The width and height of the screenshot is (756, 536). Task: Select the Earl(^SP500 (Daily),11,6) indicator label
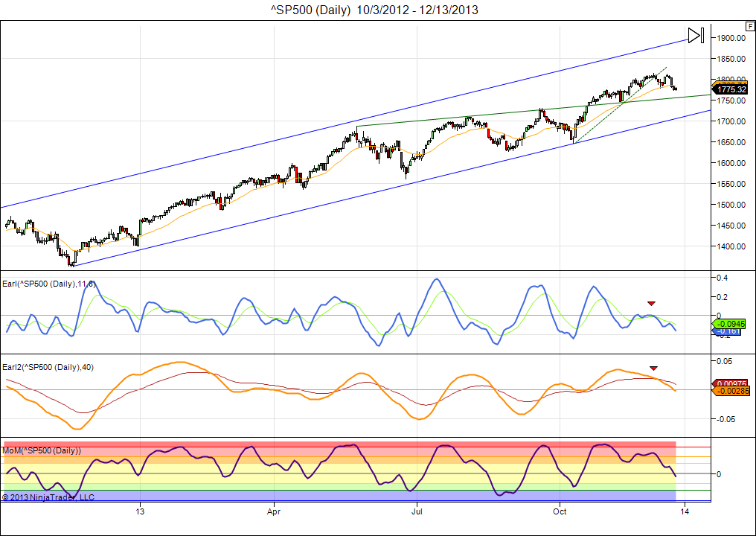[x=49, y=283]
